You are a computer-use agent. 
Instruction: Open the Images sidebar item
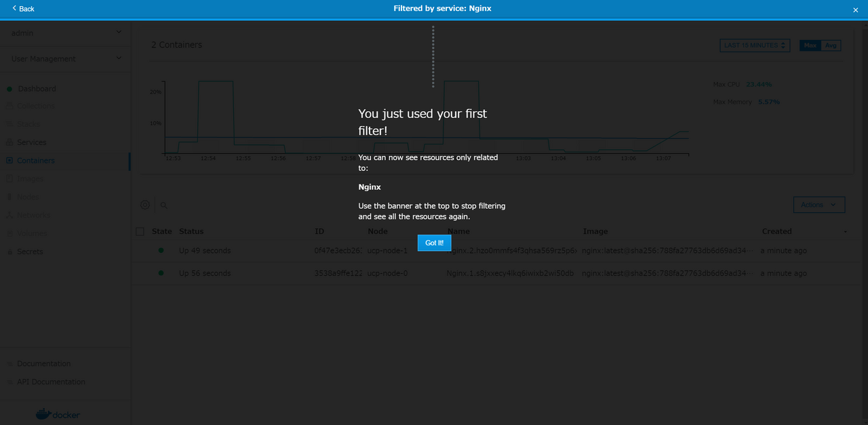pyautogui.click(x=31, y=179)
